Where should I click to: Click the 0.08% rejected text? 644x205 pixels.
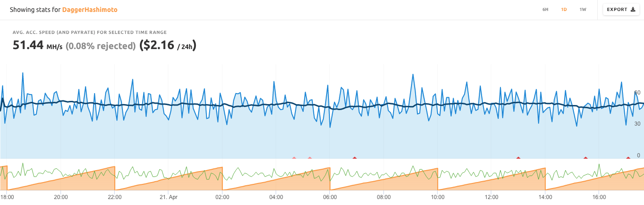click(x=101, y=46)
